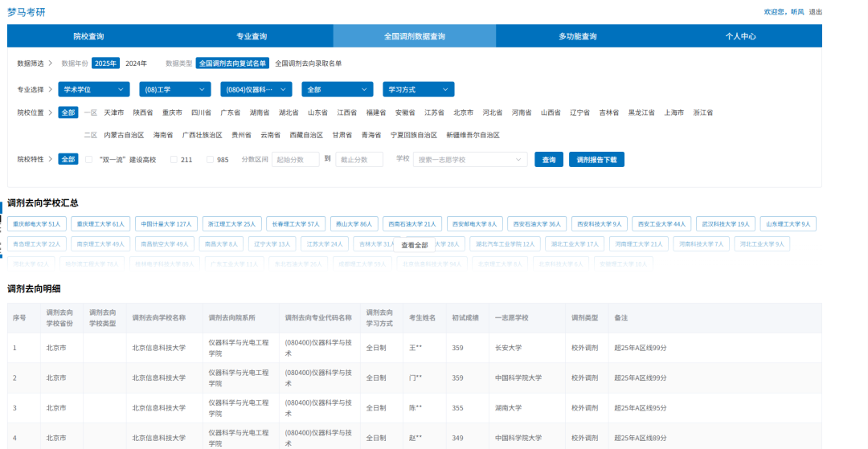Switch to the 院校查询 tab

click(x=88, y=36)
